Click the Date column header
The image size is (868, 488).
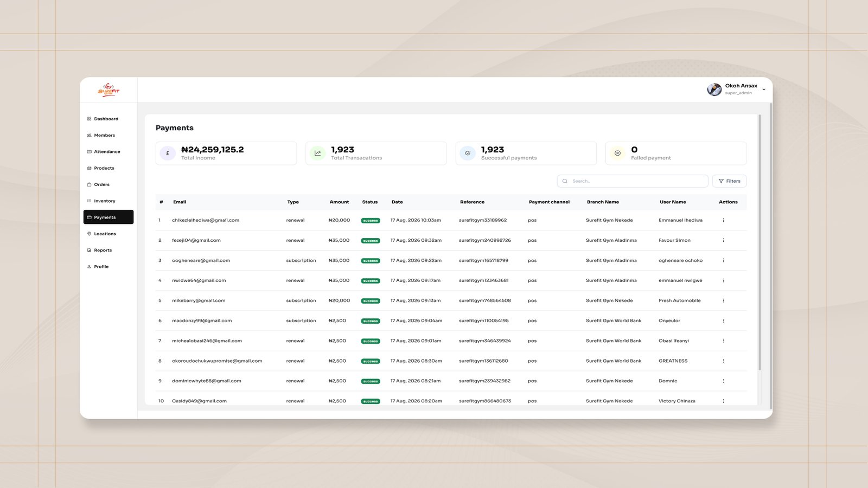[397, 202]
